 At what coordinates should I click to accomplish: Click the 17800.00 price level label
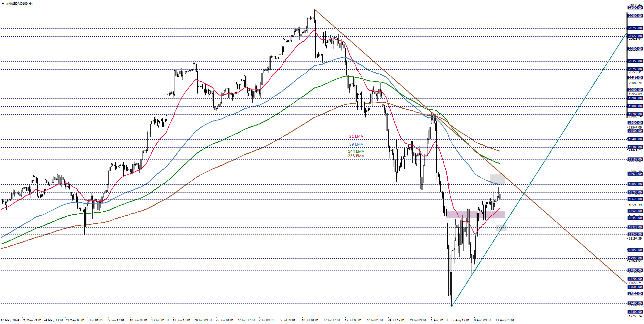pos(635,271)
